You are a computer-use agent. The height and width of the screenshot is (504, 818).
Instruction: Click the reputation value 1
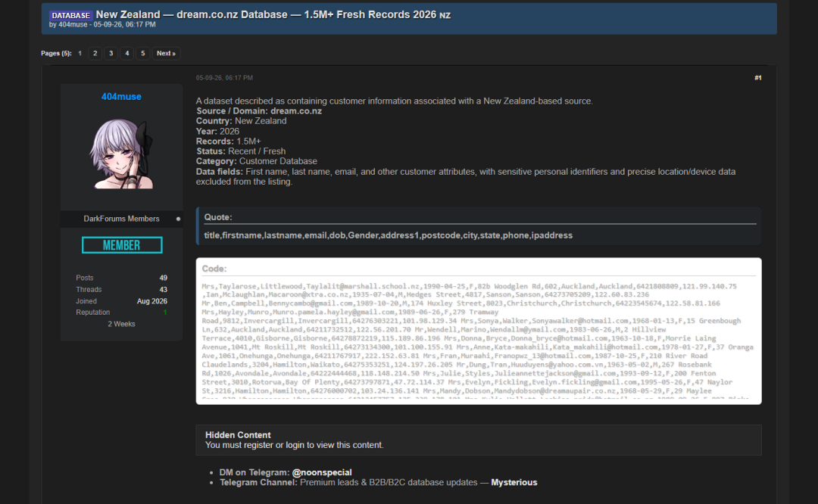165,313
